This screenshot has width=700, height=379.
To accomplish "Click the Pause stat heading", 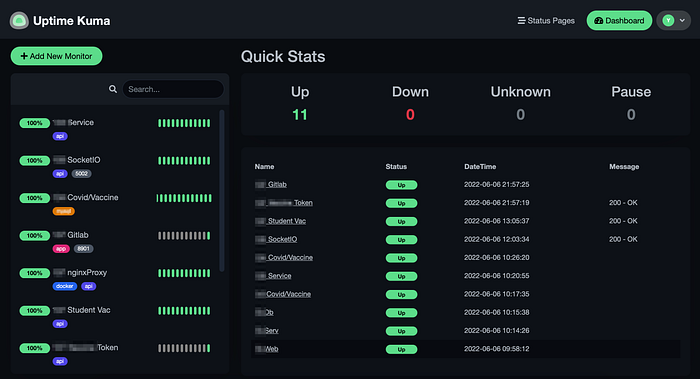I will [x=631, y=92].
